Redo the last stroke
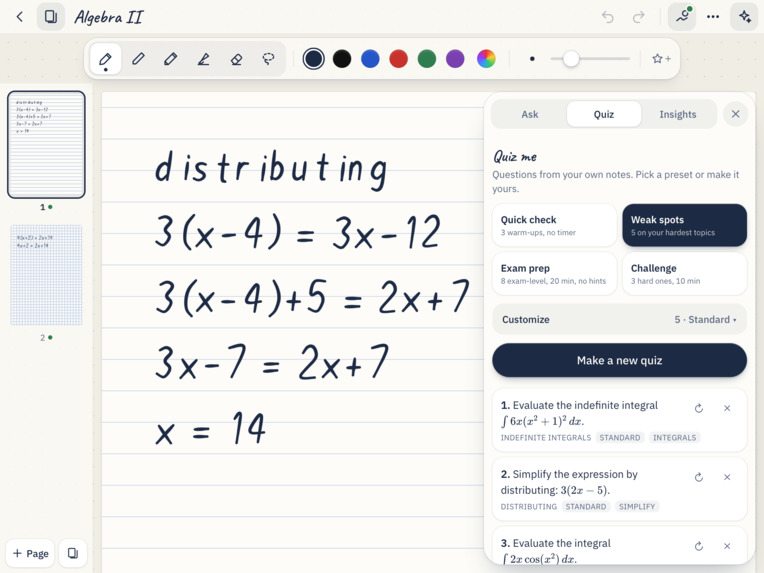This screenshot has height=573, width=764. (638, 18)
